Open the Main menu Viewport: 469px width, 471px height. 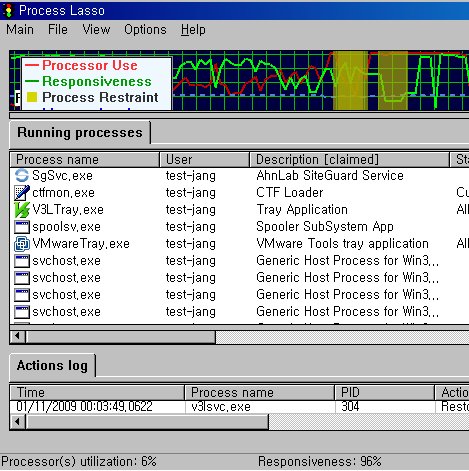20,30
